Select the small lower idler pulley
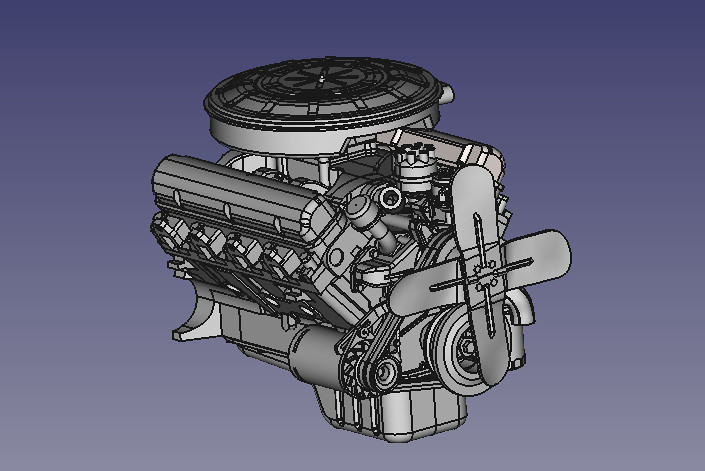The width and height of the screenshot is (705, 471). pos(383,375)
